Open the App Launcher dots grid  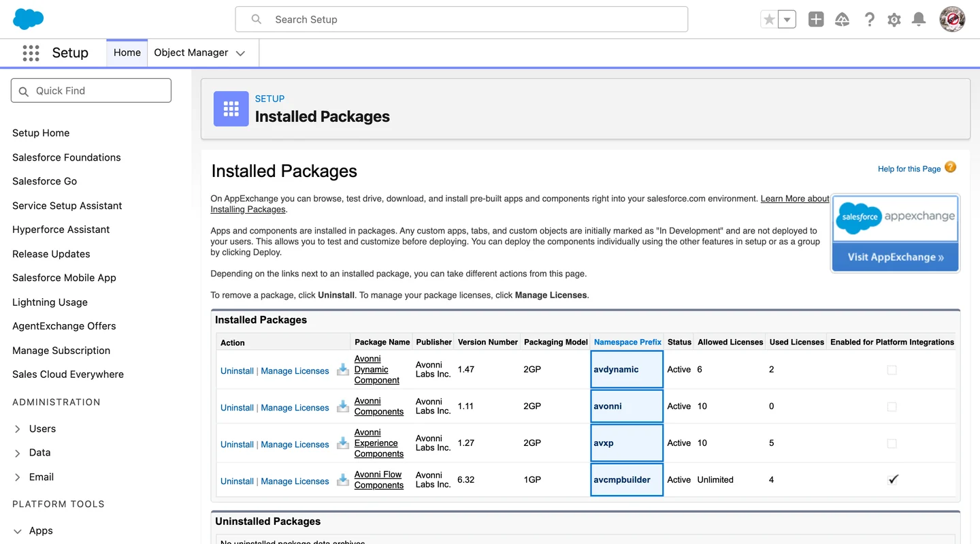(x=31, y=53)
